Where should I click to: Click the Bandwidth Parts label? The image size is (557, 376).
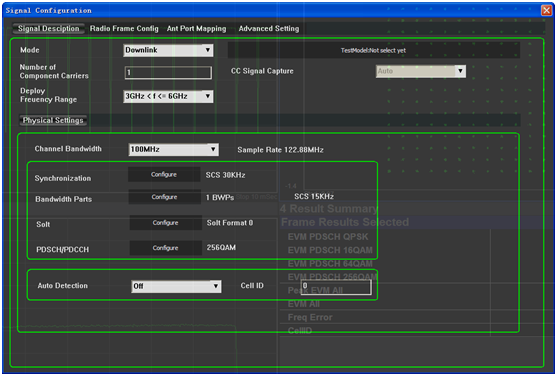coord(64,199)
